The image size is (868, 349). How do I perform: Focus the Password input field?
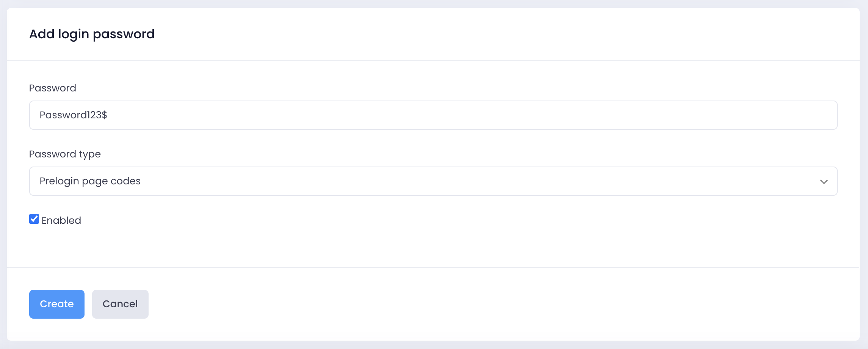433,115
